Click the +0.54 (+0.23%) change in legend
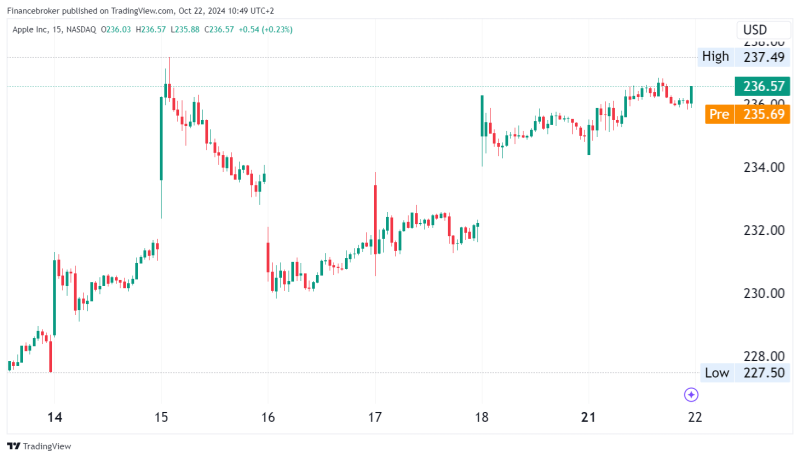This screenshot has height=458, width=800. pos(267,30)
